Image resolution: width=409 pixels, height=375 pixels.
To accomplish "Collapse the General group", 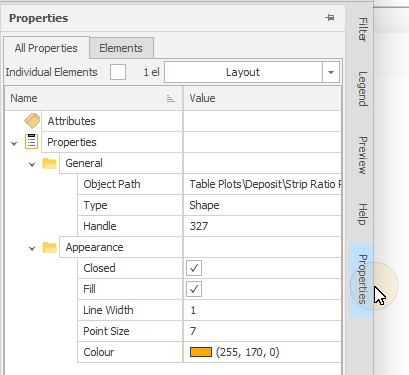I will coord(32,164).
